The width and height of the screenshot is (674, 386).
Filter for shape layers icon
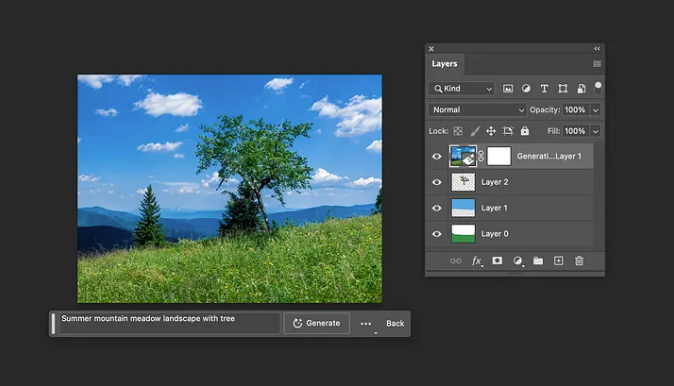[x=562, y=89]
